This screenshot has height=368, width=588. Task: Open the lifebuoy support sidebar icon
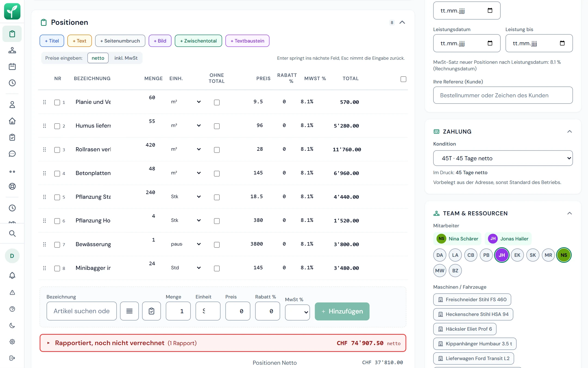[12, 186]
